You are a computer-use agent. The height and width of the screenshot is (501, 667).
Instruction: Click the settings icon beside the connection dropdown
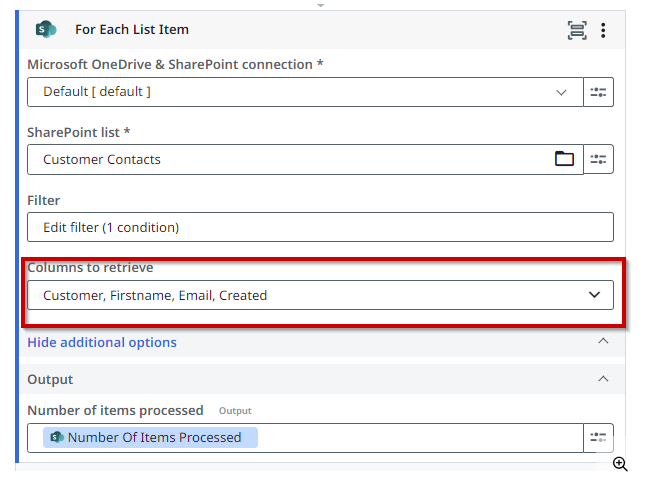click(598, 92)
